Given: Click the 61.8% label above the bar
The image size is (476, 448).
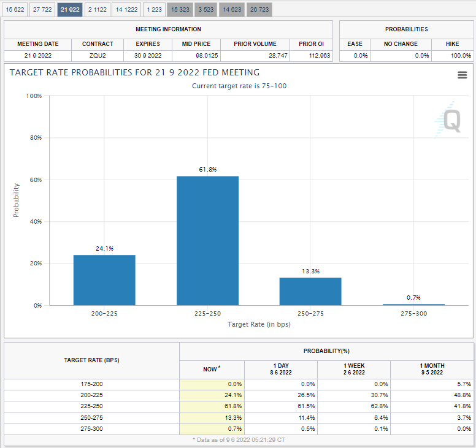Looking at the screenshot, I should coord(208,170).
